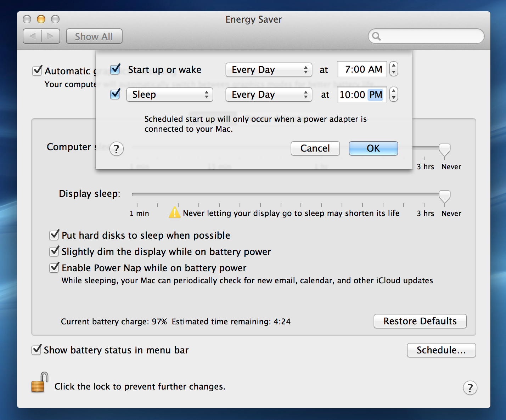
Task: Uncheck the checkbox beside the Sleep dropdown
Action: pyautogui.click(x=115, y=94)
